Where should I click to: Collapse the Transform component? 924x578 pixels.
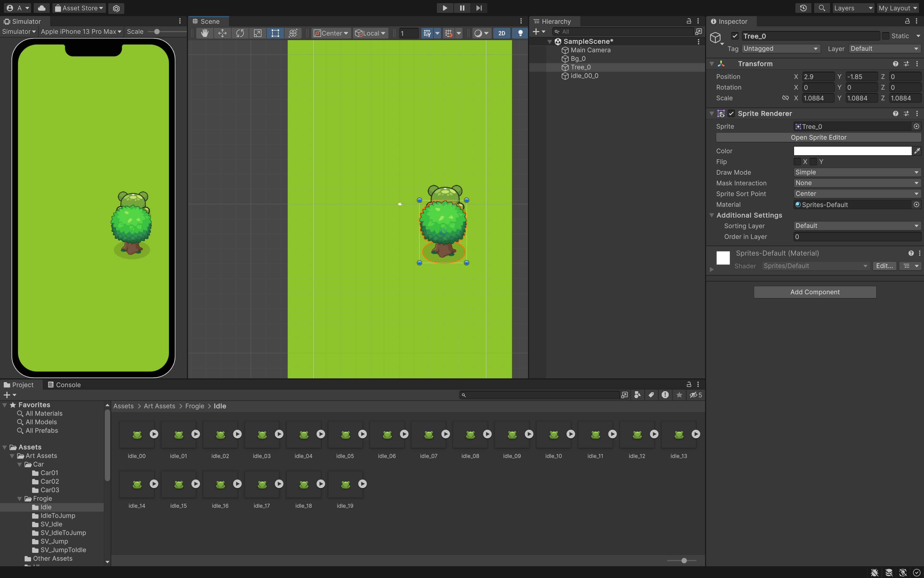712,64
